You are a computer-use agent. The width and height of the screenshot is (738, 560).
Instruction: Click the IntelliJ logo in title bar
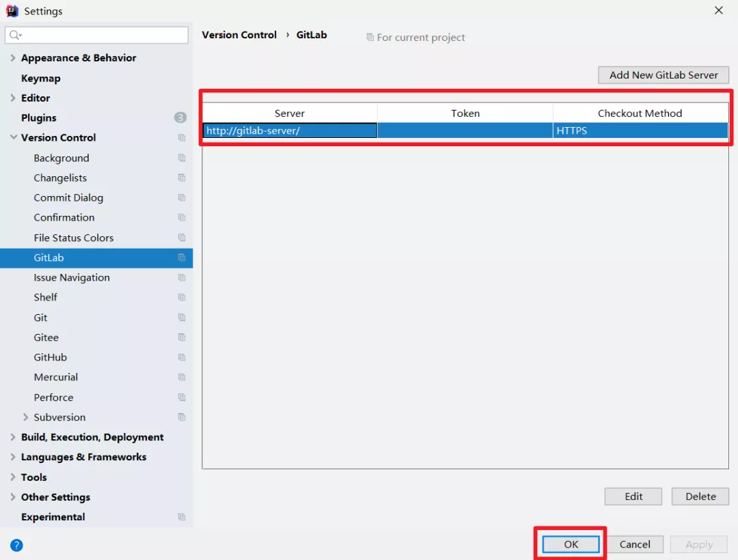click(x=12, y=11)
